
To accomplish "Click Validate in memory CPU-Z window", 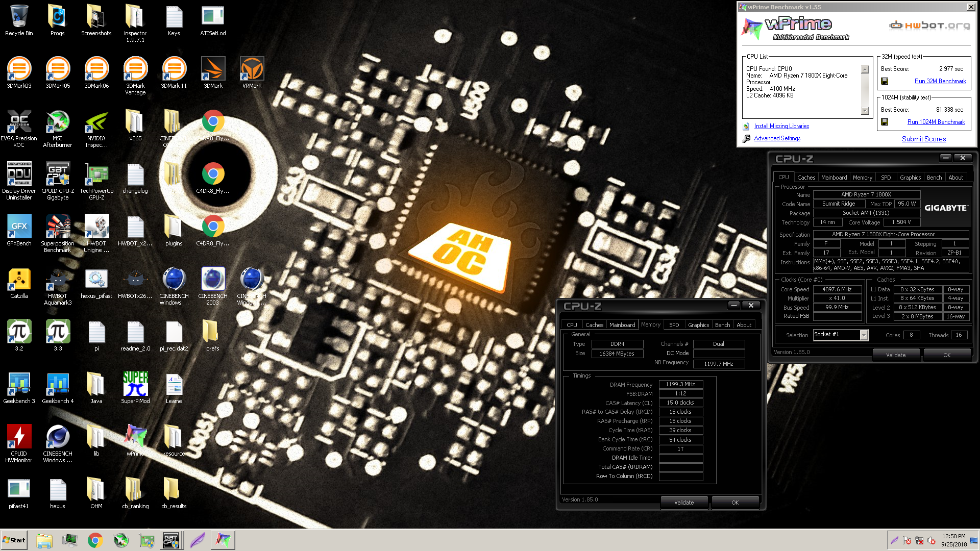I will click(x=684, y=503).
